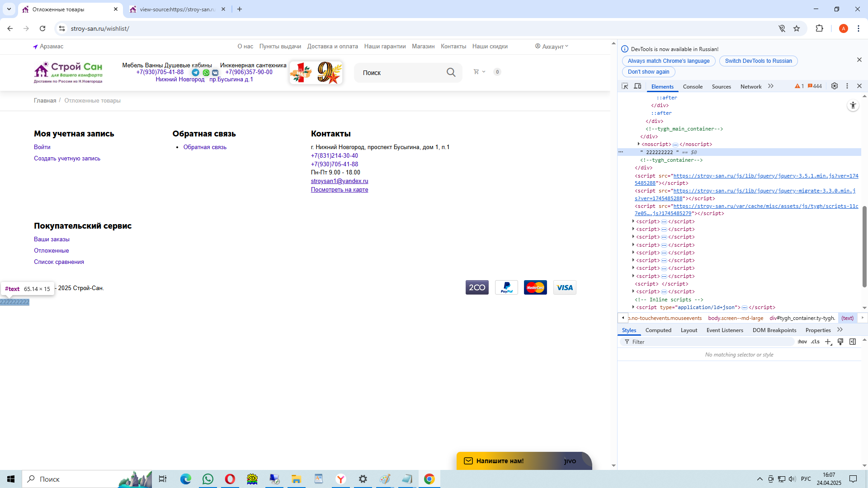Expand the first collapsed script node
This screenshot has height=488, width=868.
(x=633, y=221)
